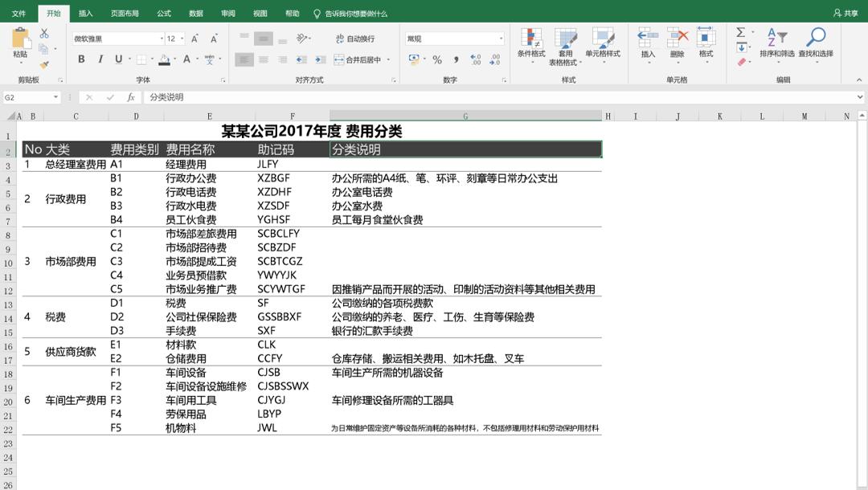Select the Fill Color paint bucket icon
This screenshot has width=868, height=490.
tap(165, 59)
